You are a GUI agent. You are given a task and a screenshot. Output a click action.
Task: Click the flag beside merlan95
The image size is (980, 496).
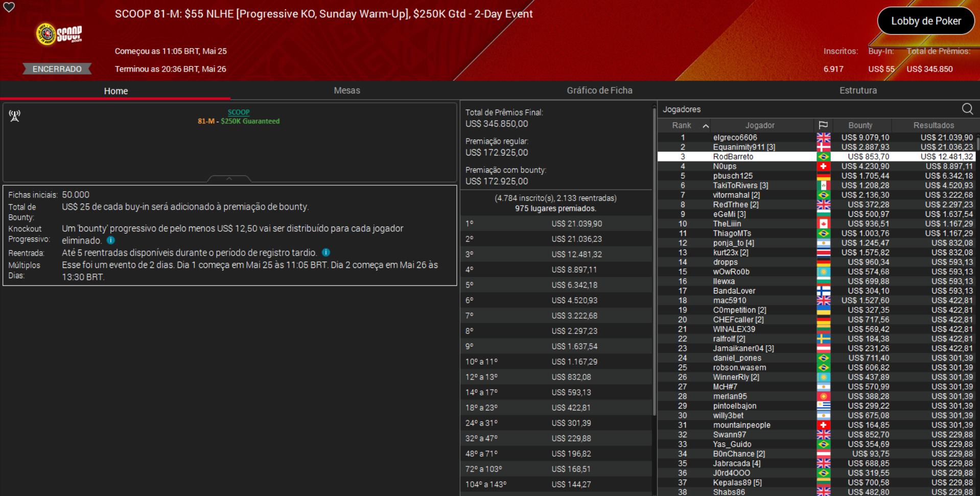point(823,396)
